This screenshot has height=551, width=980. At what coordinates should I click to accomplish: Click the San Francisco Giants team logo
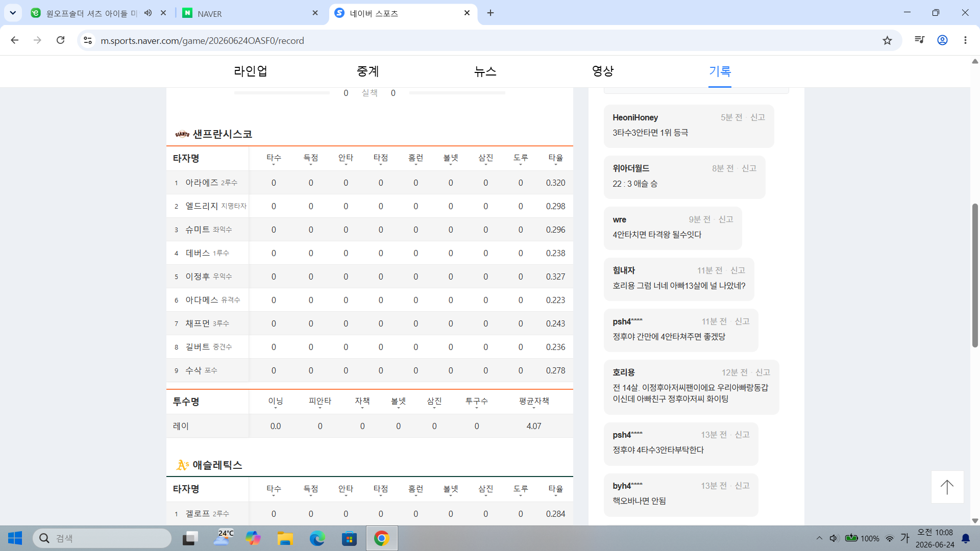pyautogui.click(x=182, y=134)
